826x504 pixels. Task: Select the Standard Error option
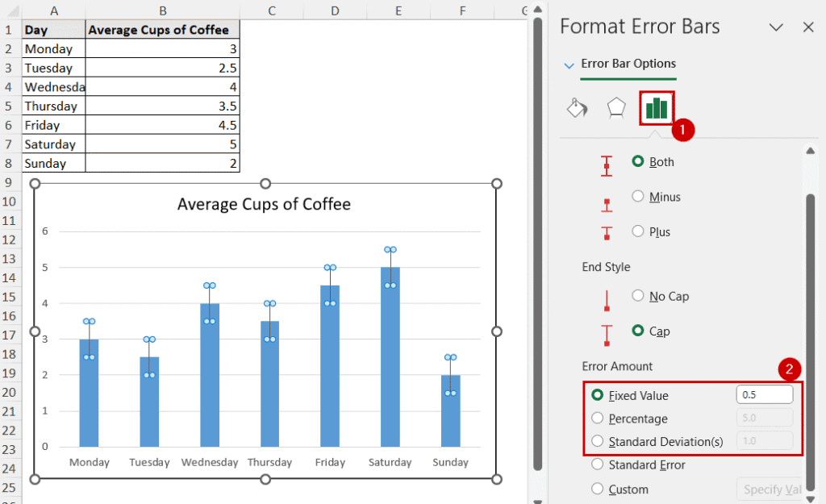coord(597,464)
